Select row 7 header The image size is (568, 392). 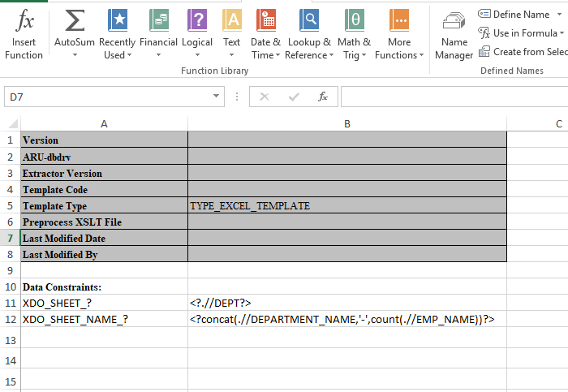tap(10, 238)
